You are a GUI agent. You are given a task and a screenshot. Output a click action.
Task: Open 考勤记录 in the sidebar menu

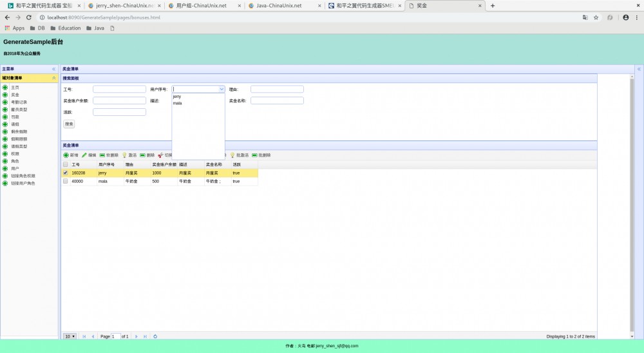19,102
